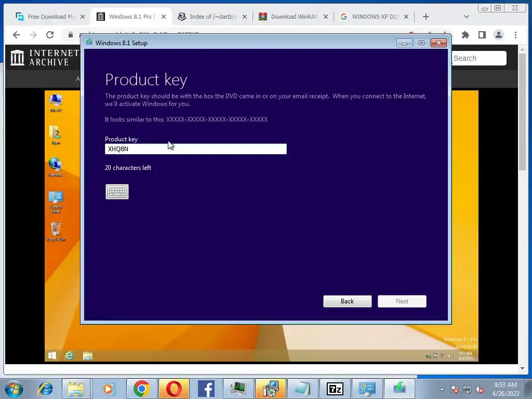The image size is (532, 399).
Task: Open the Chrome three-dot menu
Action: coord(516,35)
